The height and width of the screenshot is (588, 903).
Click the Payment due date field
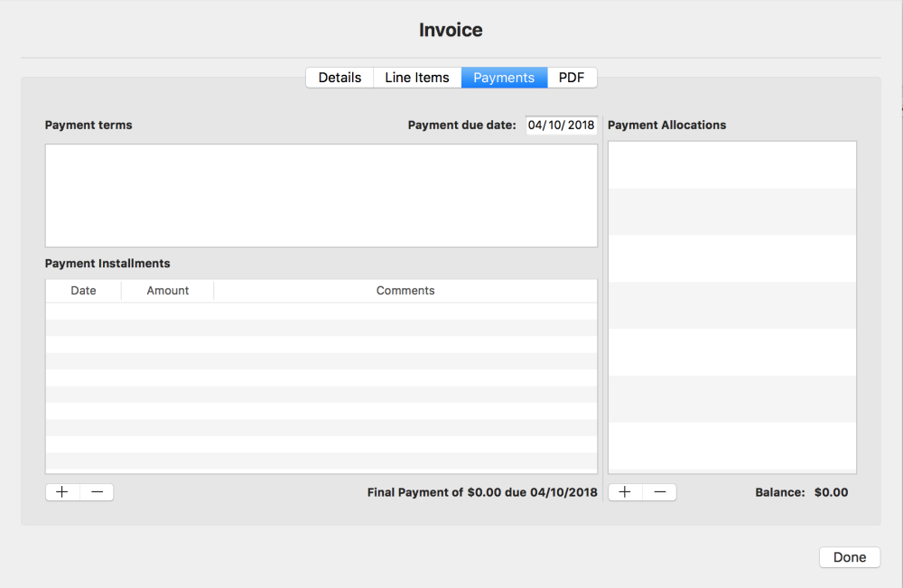pos(562,125)
